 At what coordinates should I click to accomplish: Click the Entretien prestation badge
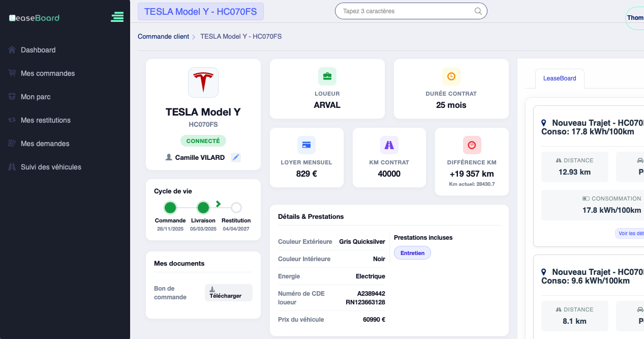tap(412, 253)
